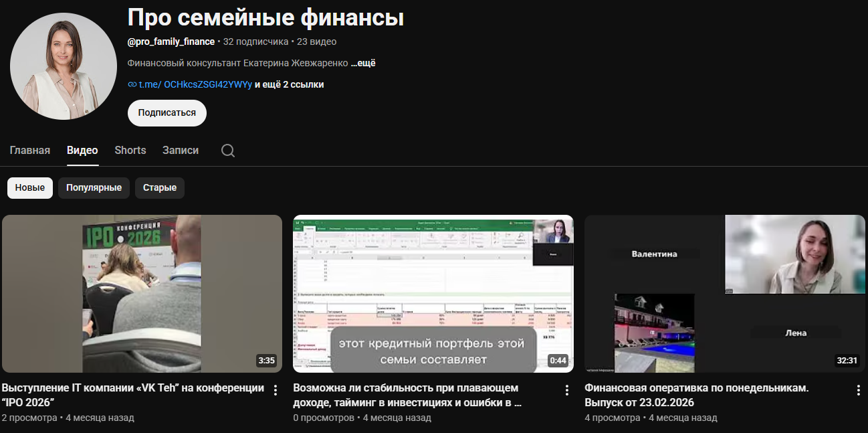
Task: Open IPO 2026 conference video thumbnail
Action: click(x=142, y=294)
